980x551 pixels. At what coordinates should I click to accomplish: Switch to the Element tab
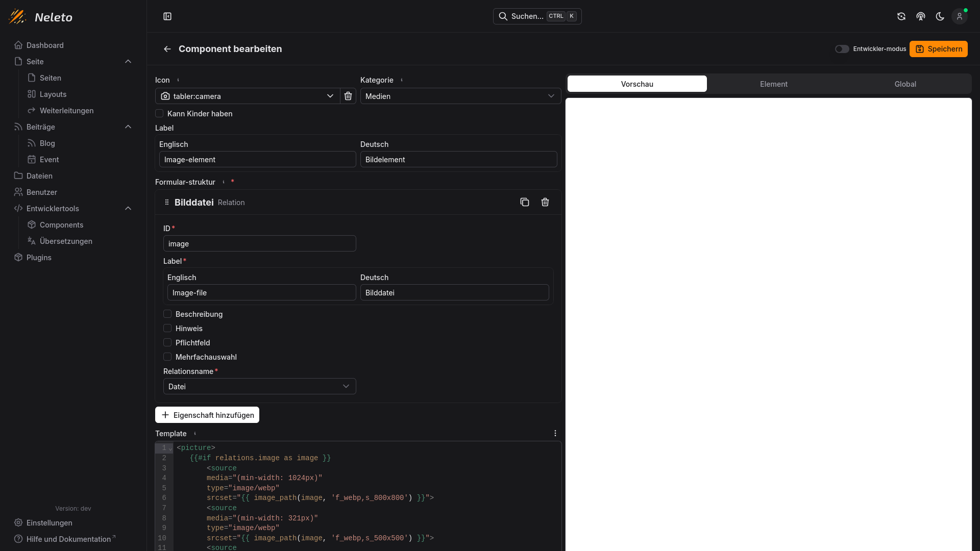(x=773, y=84)
